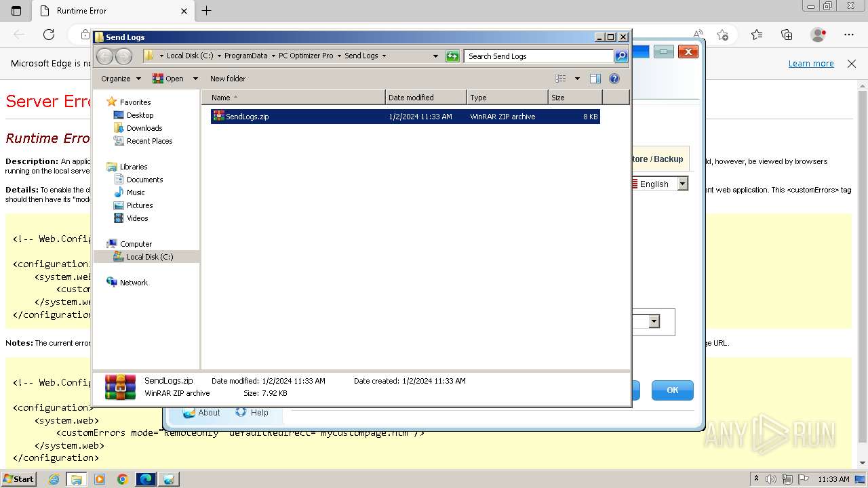Dismiss the Edge notification bar

(852, 64)
